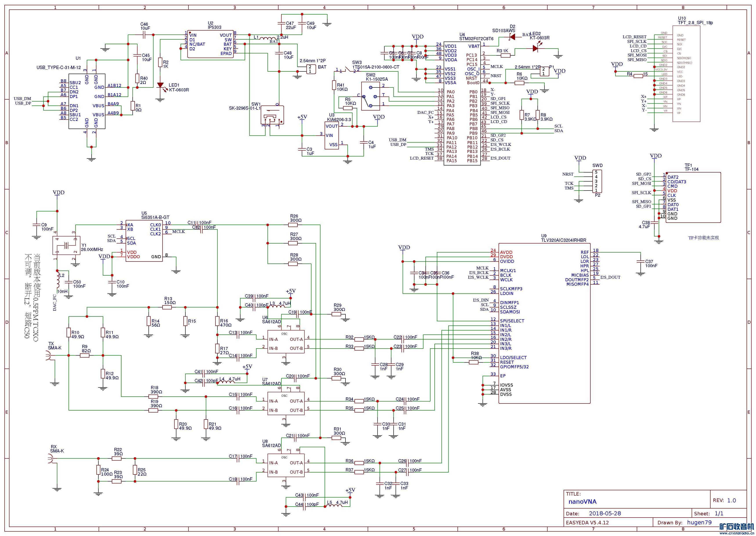Select the D2 SD103AWS diode symbol
Image resolution: width=756 pixels, height=536 pixels.
point(512,37)
